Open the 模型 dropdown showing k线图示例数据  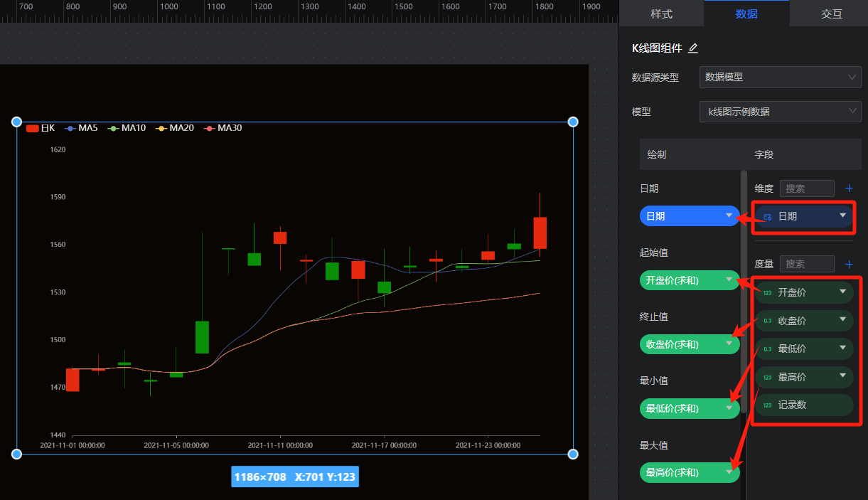coord(780,112)
